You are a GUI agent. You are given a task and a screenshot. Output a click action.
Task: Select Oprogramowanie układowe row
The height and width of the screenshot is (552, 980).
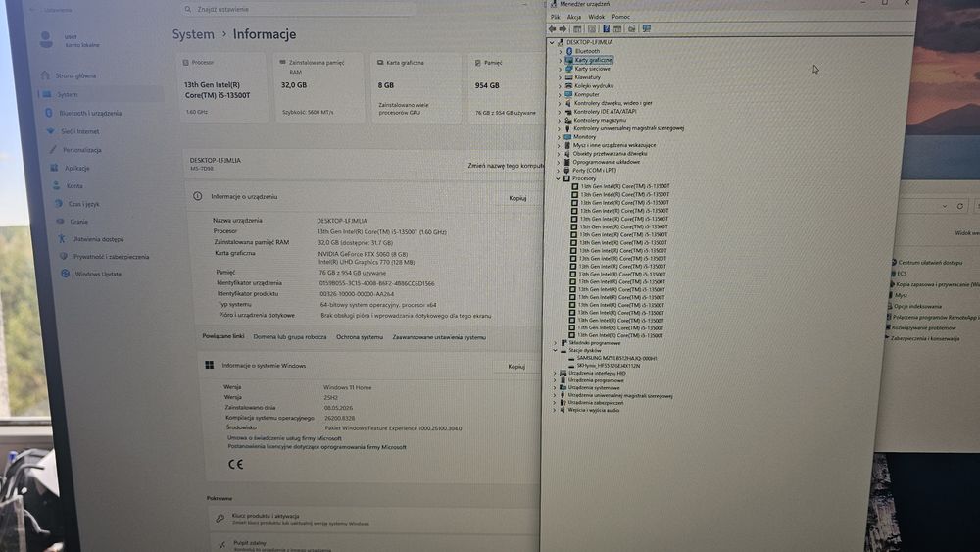tap(606, 162)
